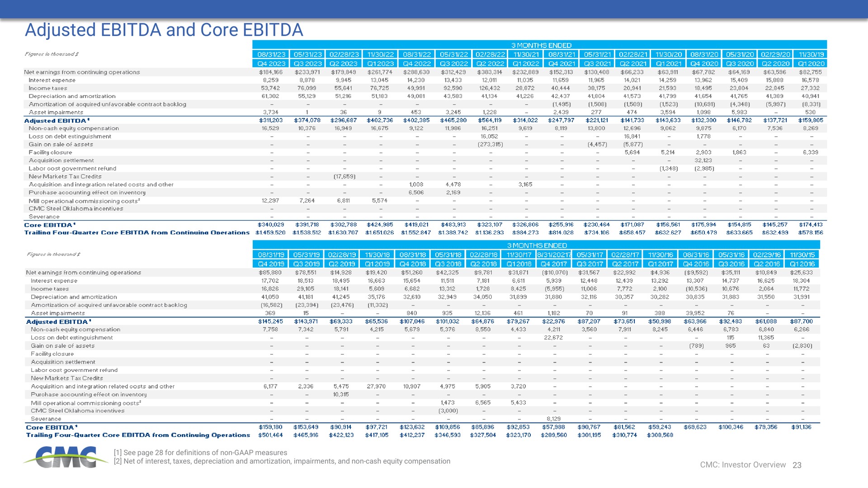
Task: Select the '08/31/23' date column header
Action: pos(271,54)
